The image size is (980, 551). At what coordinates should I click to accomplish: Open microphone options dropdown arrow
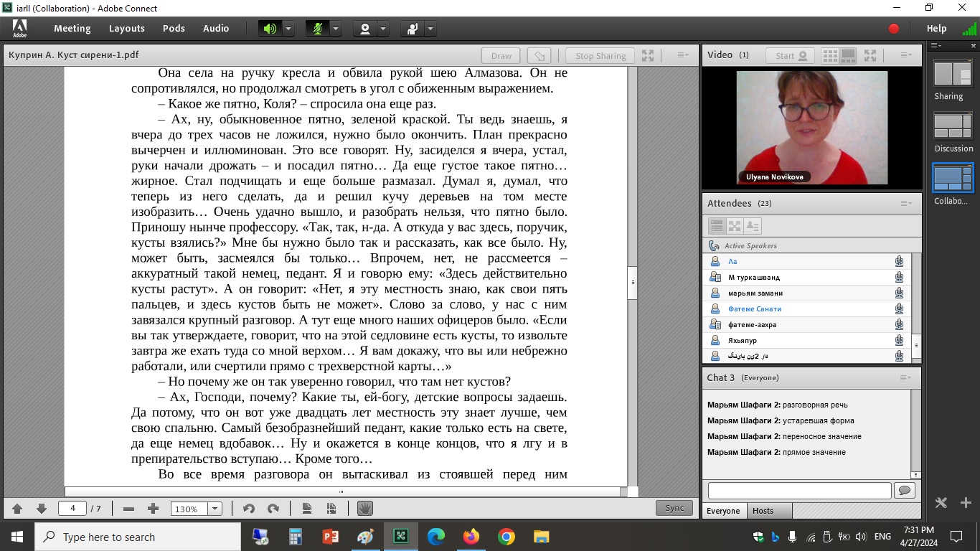tap(336, 29)
